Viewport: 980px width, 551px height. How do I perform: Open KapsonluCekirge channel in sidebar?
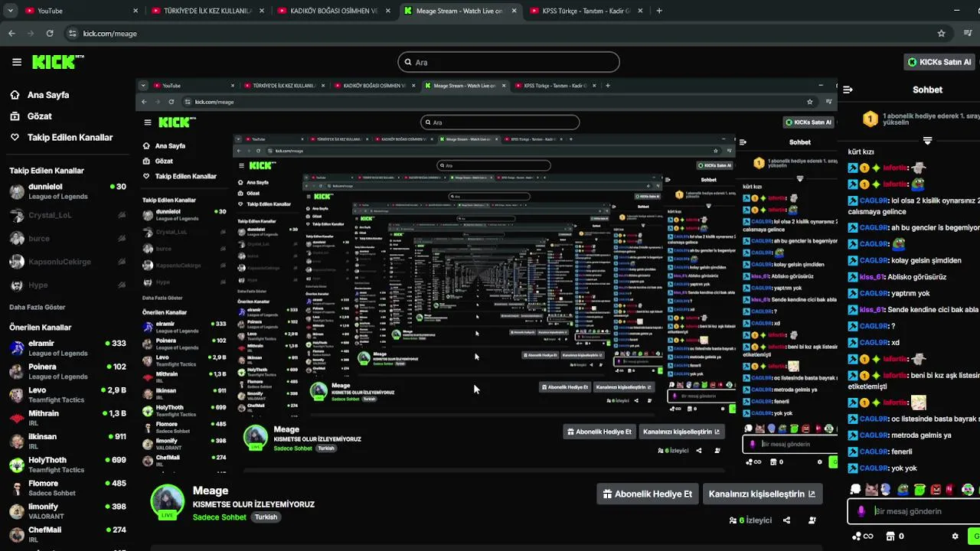click(67, 262)
